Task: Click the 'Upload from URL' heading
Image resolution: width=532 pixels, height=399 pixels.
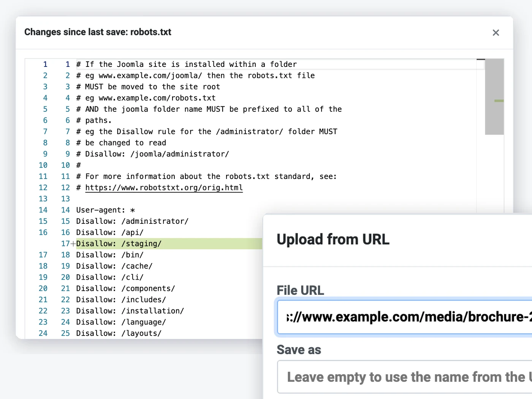Action: (333, 239)
